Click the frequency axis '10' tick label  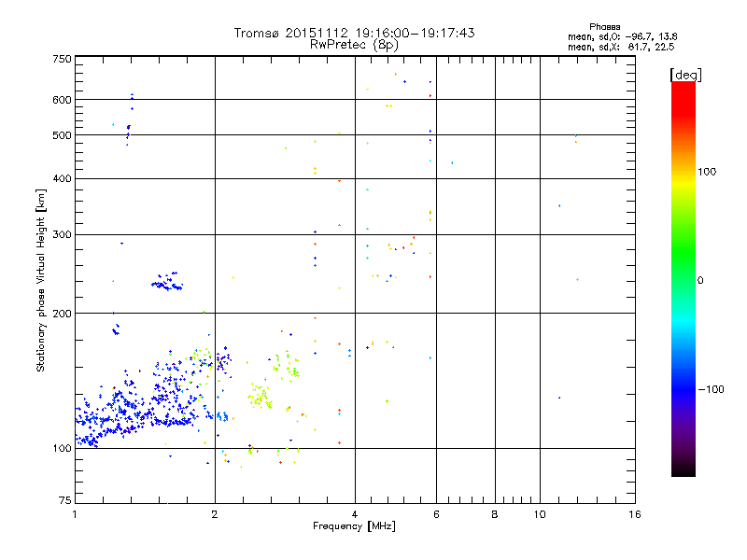pos(540,514)
